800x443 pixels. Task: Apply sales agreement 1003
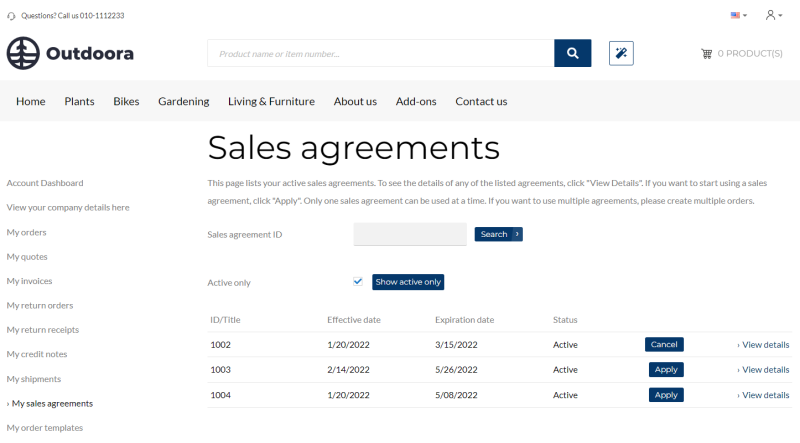[666, 369]
